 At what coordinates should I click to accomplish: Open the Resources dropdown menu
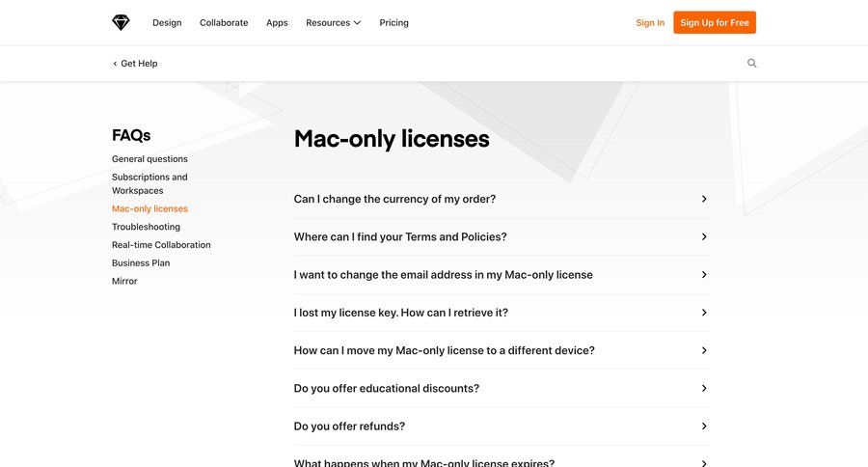pos(333,23)
